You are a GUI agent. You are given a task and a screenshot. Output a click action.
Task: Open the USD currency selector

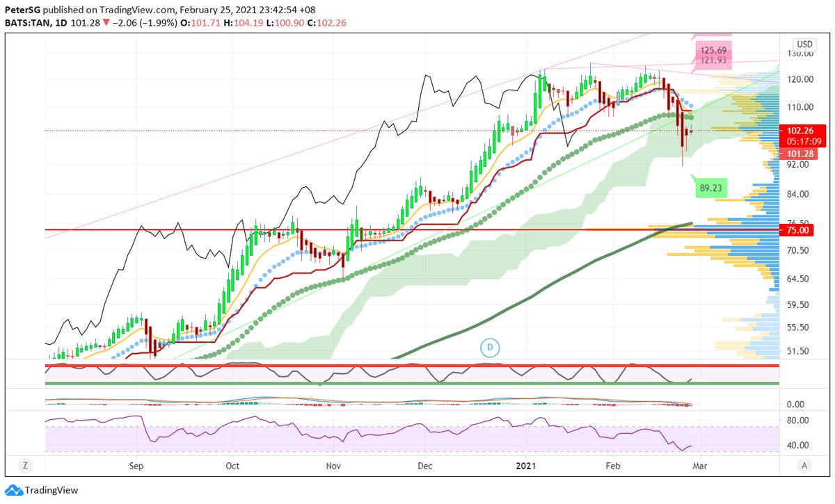[805, 44]
